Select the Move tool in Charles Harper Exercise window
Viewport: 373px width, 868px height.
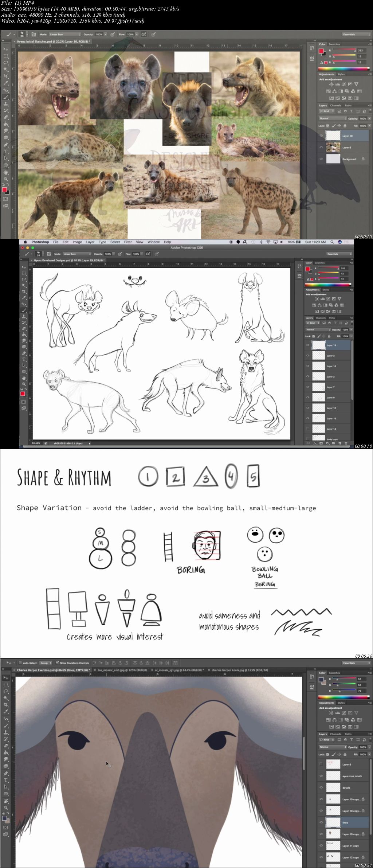pos(6,677)
